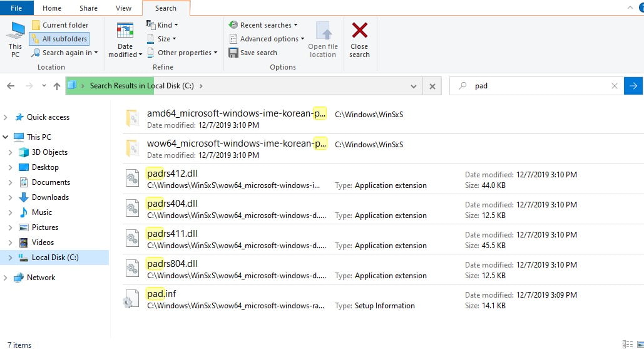
Task: Select Network in navigation pane
Action: (x=41, y=278)
